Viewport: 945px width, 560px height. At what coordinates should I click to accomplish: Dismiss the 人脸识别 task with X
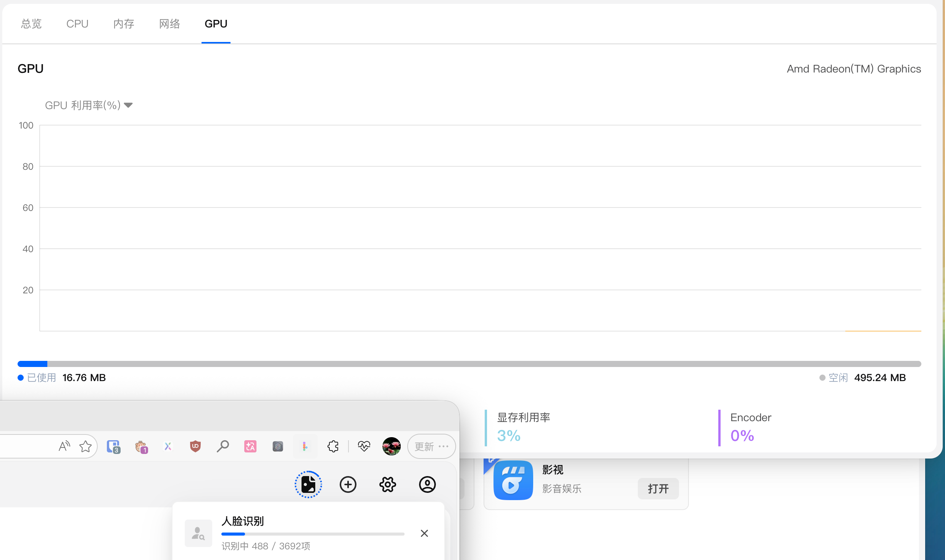click(x=424, y=533)
